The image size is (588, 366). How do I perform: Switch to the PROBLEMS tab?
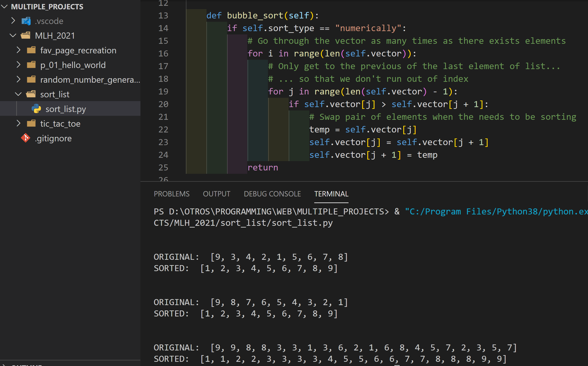171,194
